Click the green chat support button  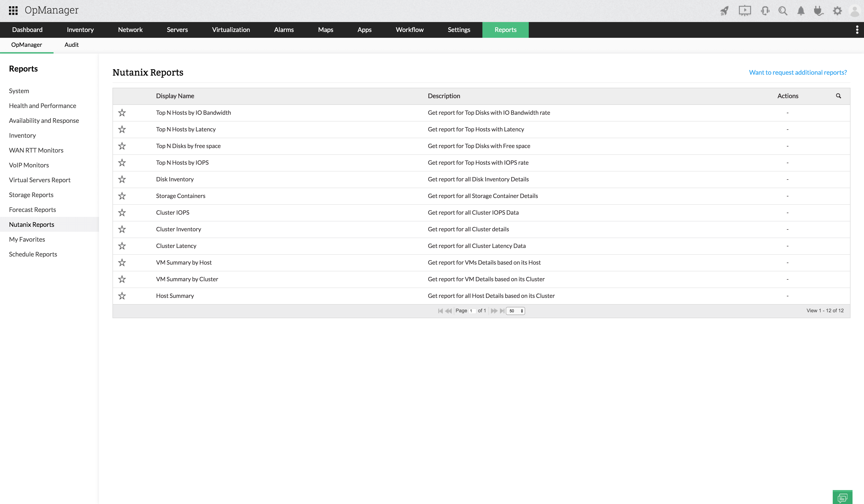tap(842, 497)
